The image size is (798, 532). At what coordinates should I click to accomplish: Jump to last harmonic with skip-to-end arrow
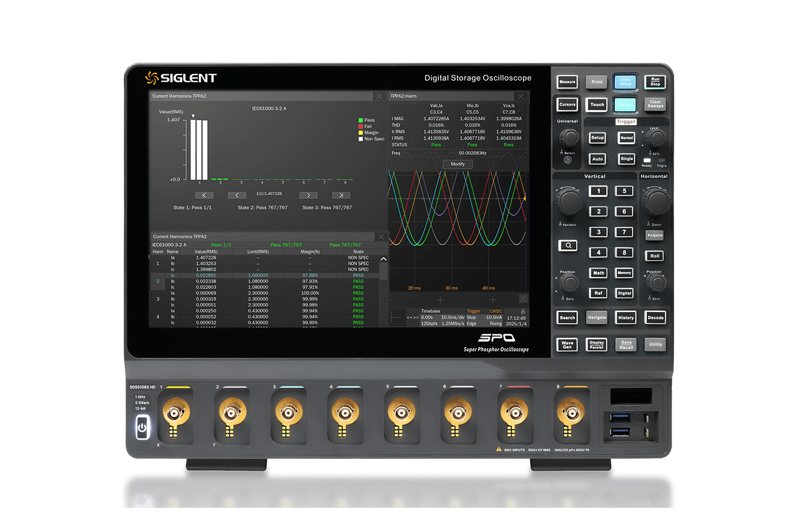coord(341,195)
